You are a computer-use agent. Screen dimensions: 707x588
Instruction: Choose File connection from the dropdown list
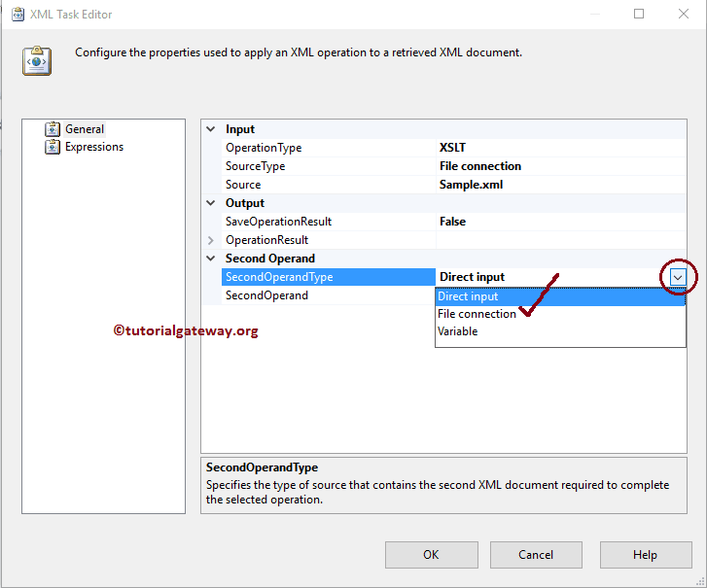click(560, 314)
